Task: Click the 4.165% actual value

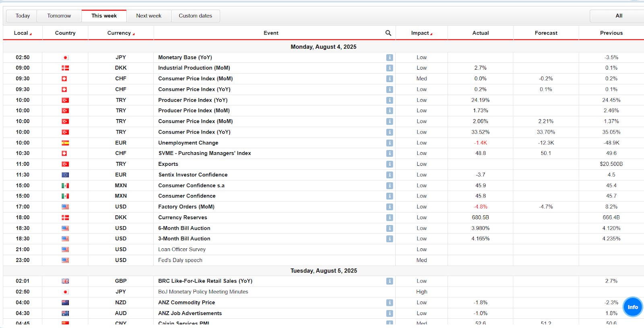Action: [481, 239]
